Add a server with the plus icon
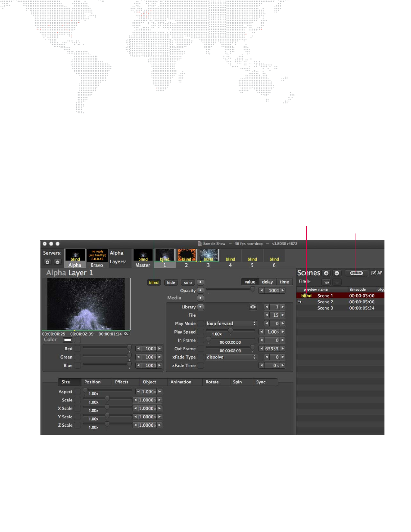 pos(47,262)
